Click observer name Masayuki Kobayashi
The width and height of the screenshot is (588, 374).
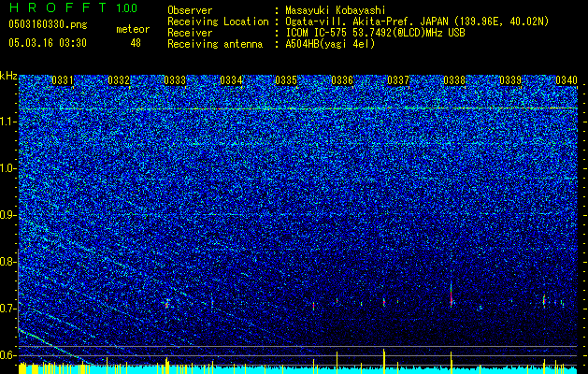click(336, 10)
